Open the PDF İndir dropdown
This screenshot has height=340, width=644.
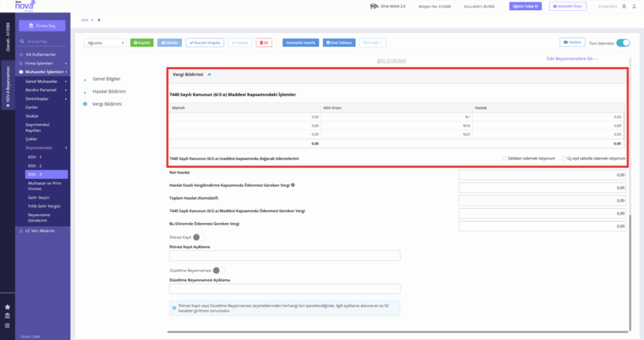372,43
